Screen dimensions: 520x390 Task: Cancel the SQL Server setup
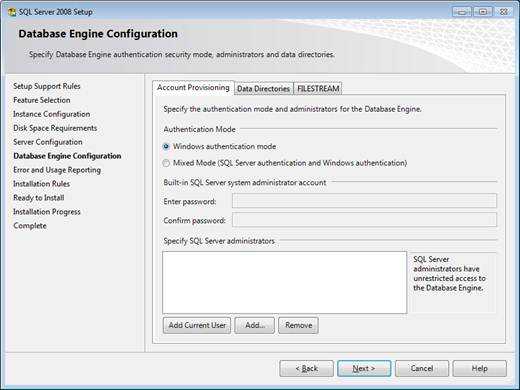[x=422, y=368]
